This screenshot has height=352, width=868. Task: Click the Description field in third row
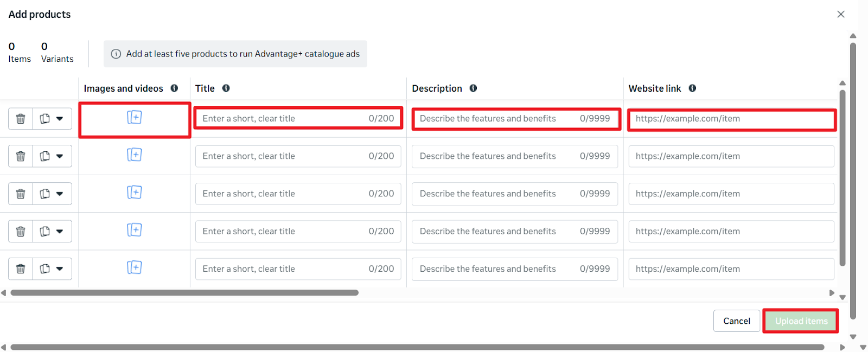(496, 194)
